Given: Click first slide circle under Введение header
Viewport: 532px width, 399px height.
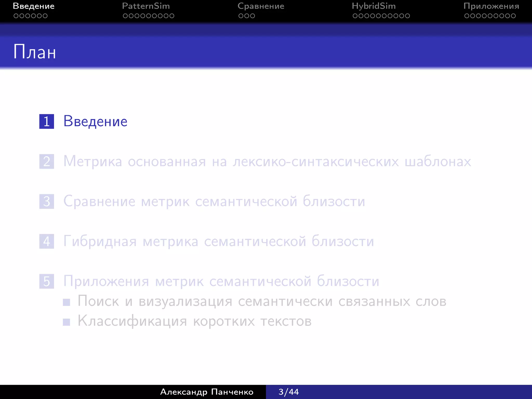Looking at the screenshot, I should click(16, 16).
